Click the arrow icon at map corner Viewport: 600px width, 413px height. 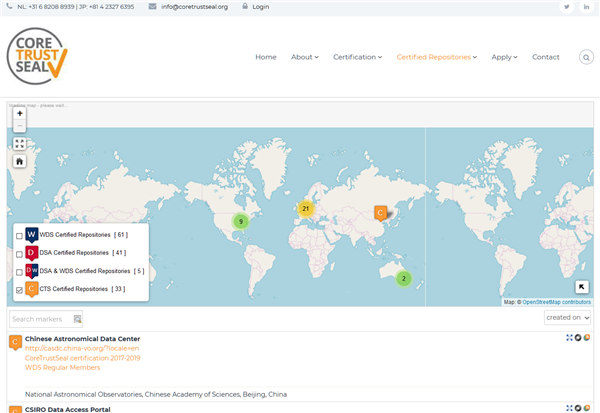click(581, 287)
